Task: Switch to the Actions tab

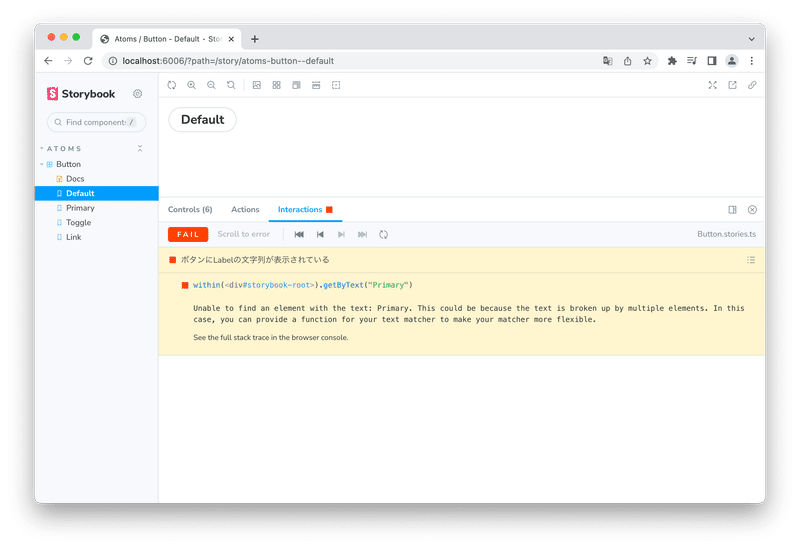Action: 245,210
